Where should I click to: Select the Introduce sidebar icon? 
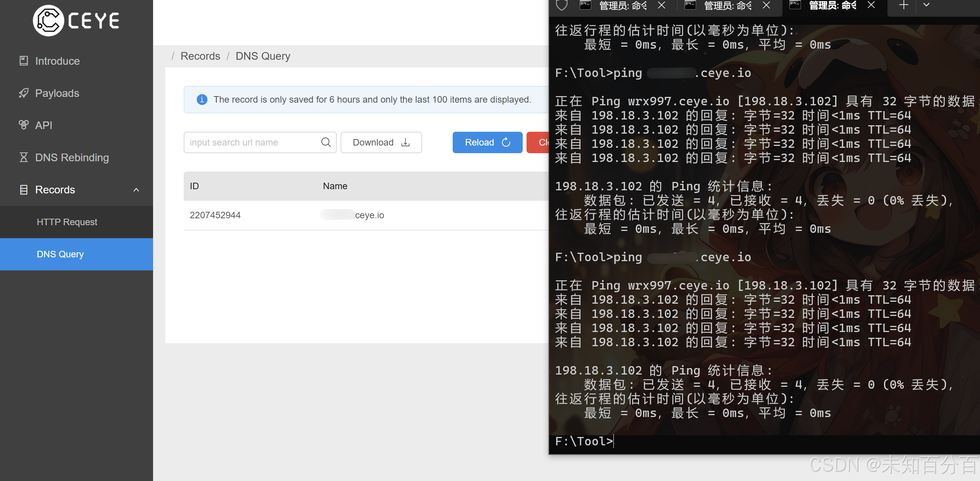click(x=24, y=61)
